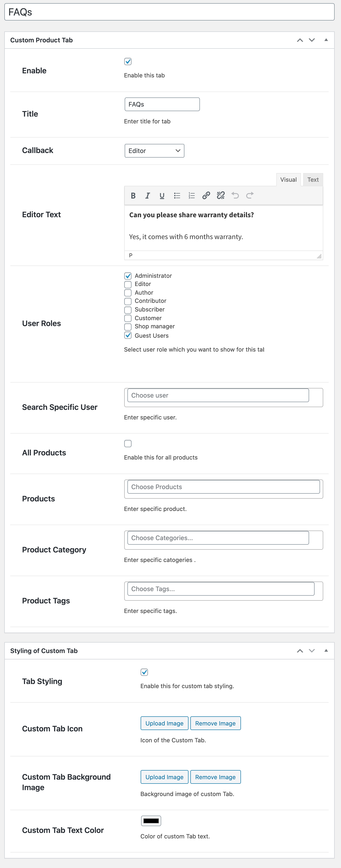Insert a bulleted list in the editor
This screenshot has width=341, height=868.
177,195
